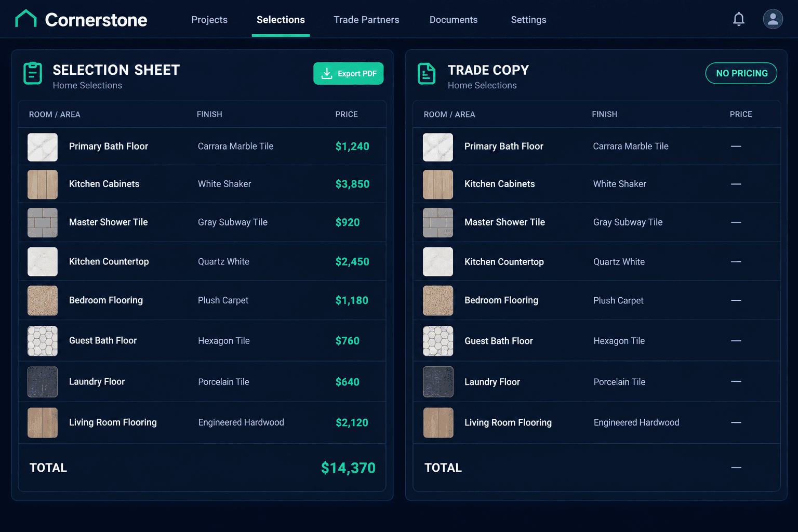Click the Trade Copy document icon
798x532 pixels.
pos(427,73)
